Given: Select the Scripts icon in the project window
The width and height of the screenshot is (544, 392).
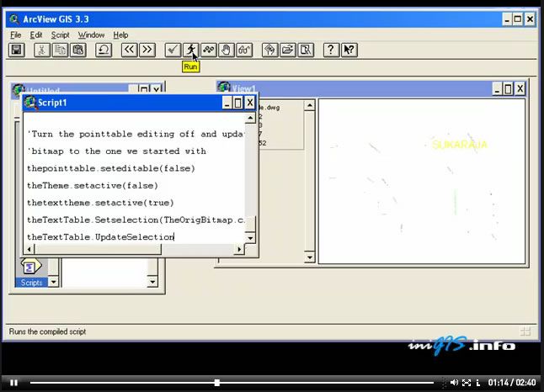Looking at the screenshot, I should (x=31, y=273).
